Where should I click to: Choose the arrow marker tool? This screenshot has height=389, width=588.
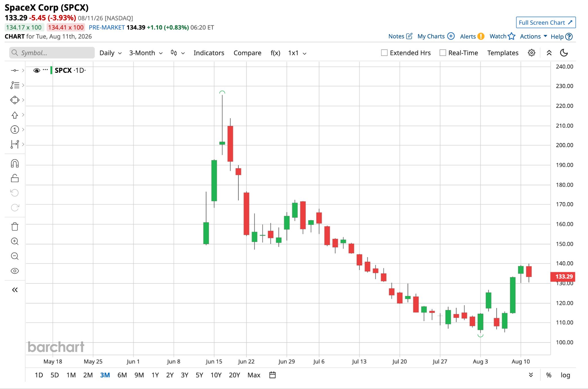(x=15, y=115)
